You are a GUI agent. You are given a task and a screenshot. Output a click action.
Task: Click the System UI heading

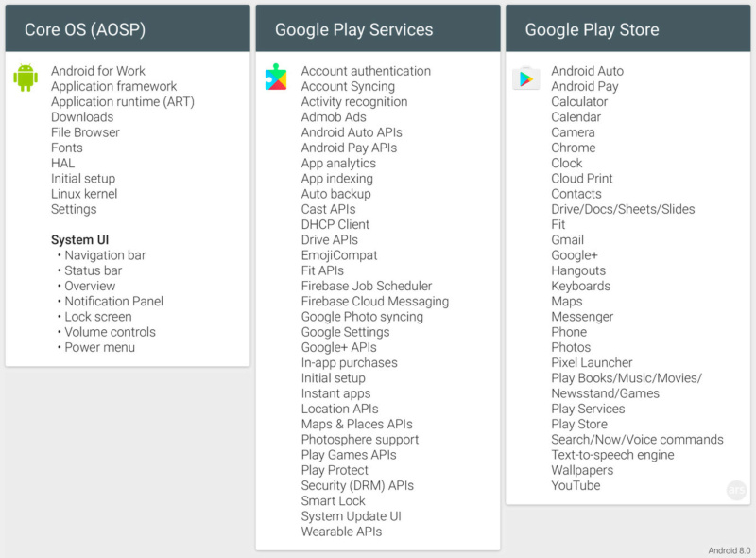(x=80, y=240)
